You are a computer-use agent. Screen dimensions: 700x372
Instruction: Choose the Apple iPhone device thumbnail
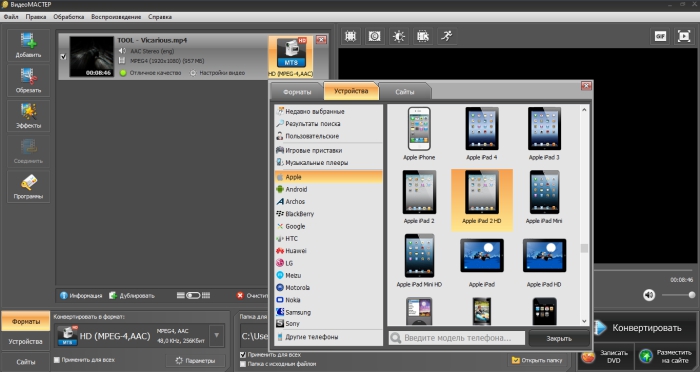coord(419,133)
